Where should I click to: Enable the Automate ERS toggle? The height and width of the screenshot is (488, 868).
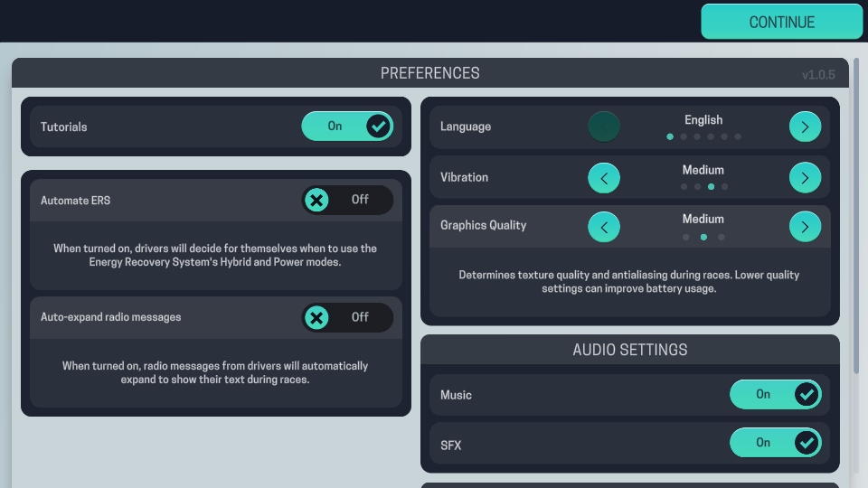click(x=347, y=200)
